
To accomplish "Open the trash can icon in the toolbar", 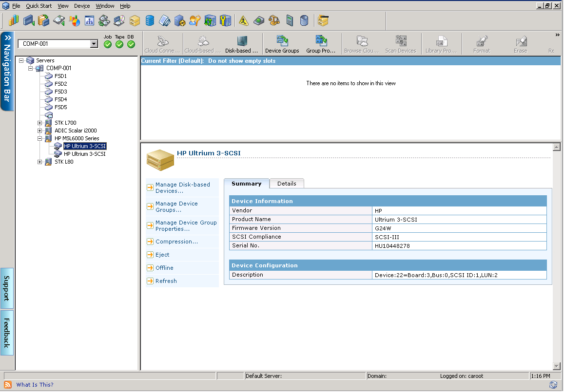I will coord(305,20).
